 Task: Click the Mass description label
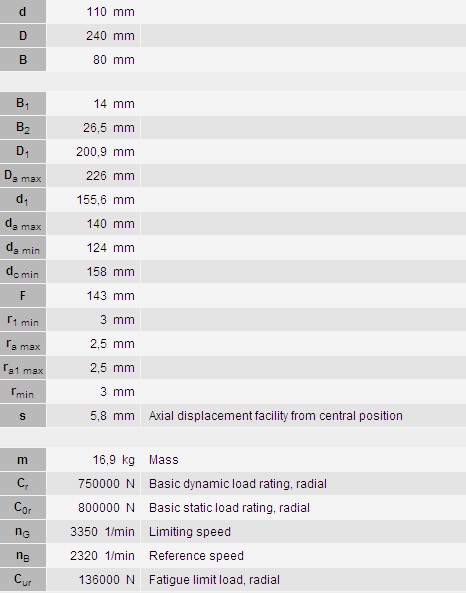coord(163,460)
